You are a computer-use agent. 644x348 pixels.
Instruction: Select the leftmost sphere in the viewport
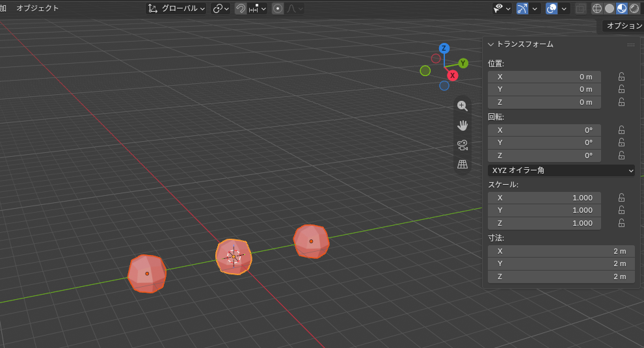point(147,274)
